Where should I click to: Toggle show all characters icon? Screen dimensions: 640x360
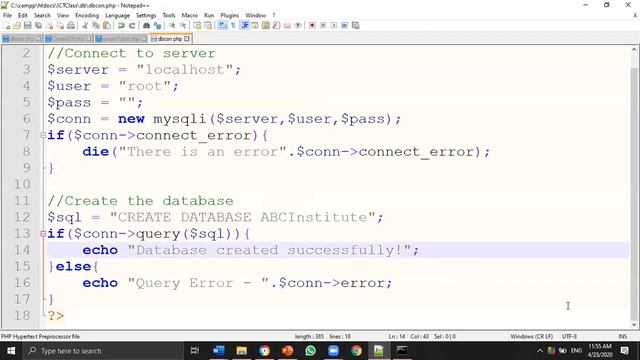click(x=233, y=25)
